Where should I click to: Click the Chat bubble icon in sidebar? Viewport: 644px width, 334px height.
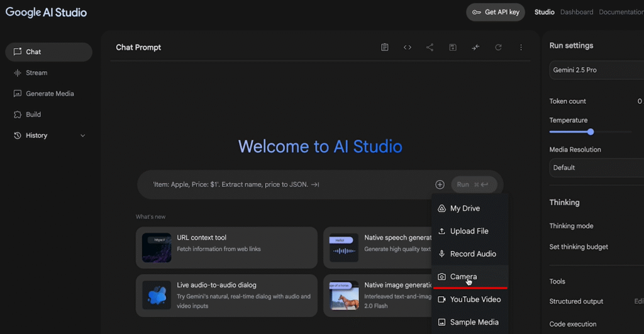tap(17, 52)
